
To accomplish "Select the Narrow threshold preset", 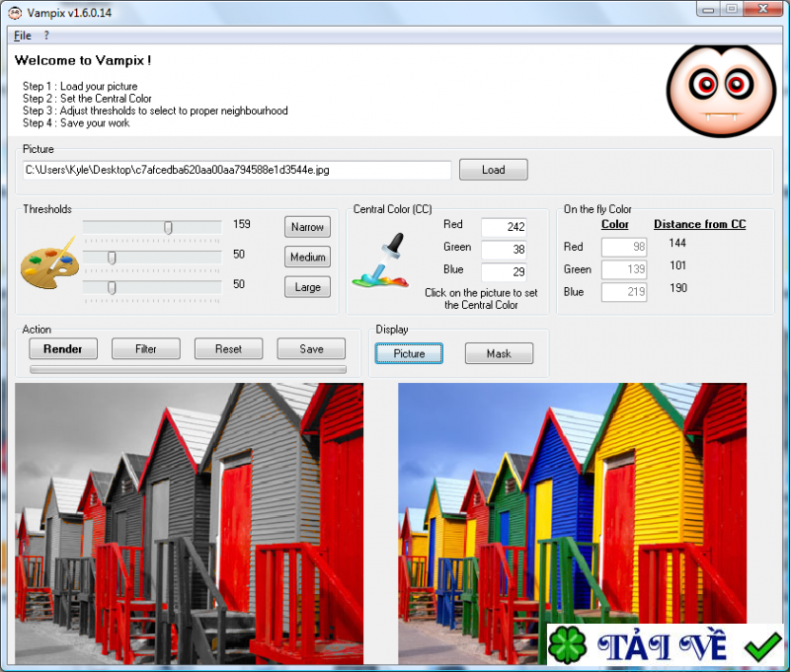I will coord(307,227).
